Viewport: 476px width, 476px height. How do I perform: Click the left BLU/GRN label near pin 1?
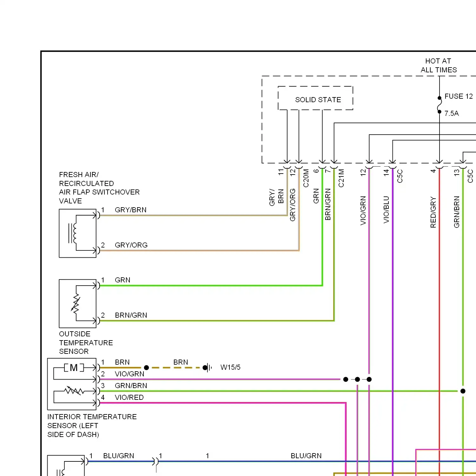pyautogui.click(x=119, y=456)
